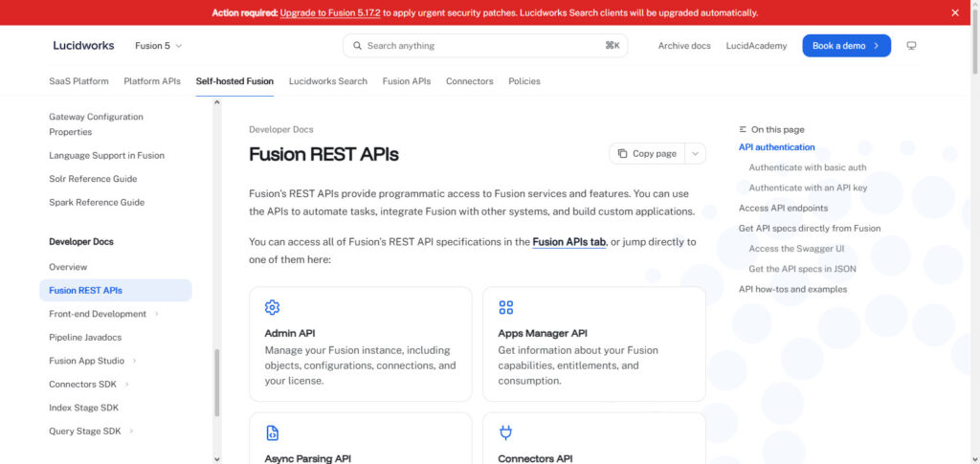Jump to API how-tos and examples

(x=793, y=289)
